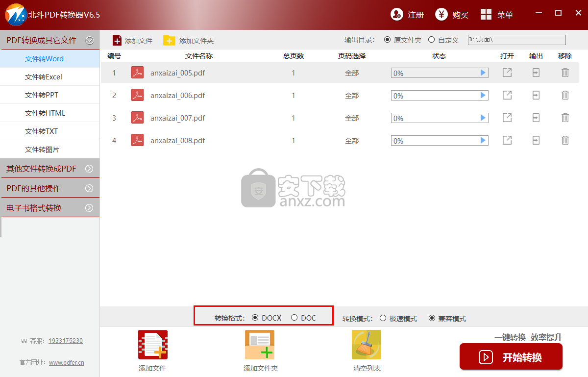
Task: Click the 添加文件夹 yellow folder toolbar icon
Action: 169,40
